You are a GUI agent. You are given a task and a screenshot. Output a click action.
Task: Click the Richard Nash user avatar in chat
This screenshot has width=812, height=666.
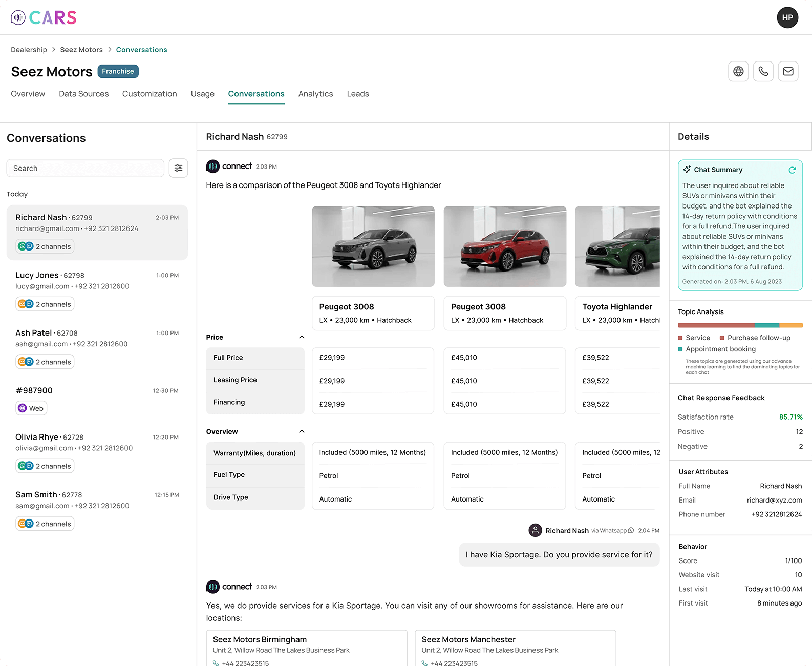point(535,530)
